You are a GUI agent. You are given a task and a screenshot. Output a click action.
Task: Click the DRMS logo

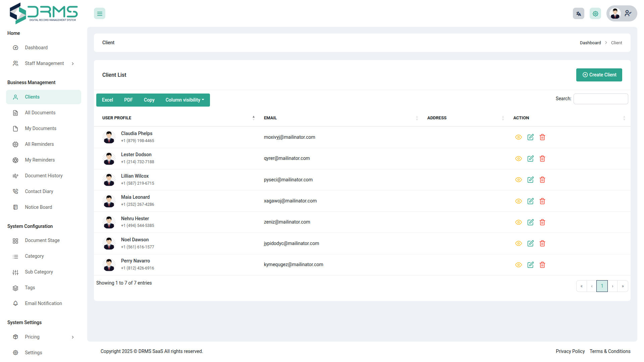[44, 13]
